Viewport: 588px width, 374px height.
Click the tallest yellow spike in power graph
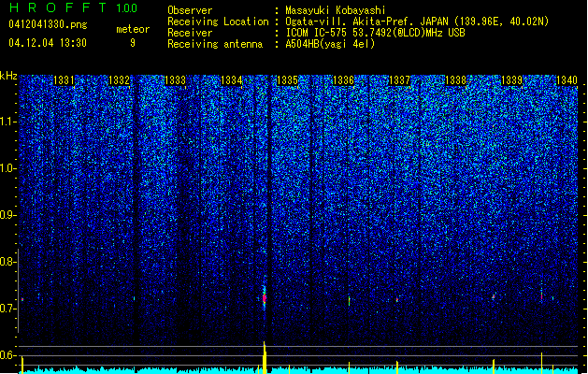pyautogui.click(x=265, y=357)
